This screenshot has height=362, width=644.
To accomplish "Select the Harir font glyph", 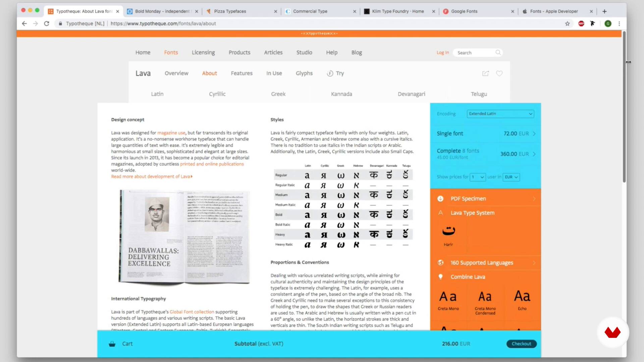I will tap(448, 231).
